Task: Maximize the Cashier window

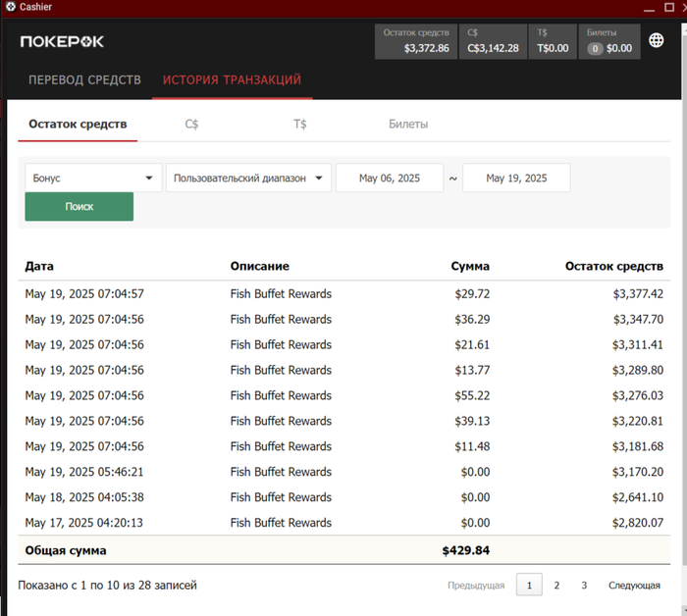Action: tap(669, 7)
